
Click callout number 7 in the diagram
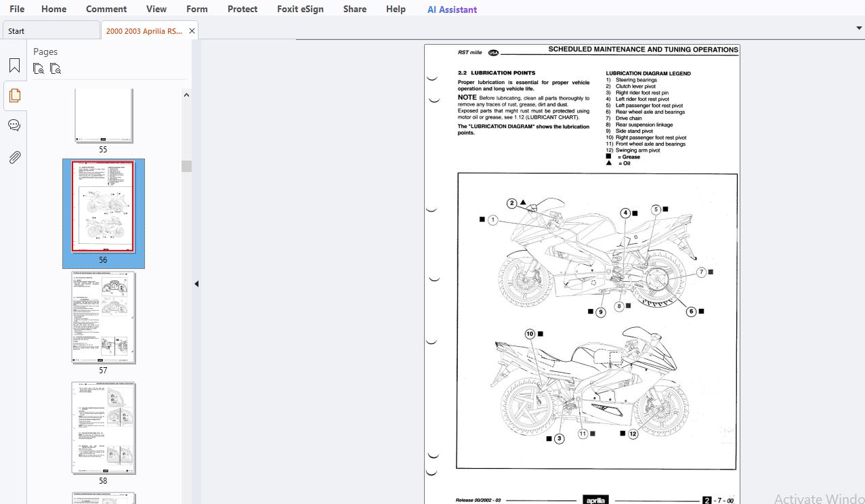[x=702, y=272]
